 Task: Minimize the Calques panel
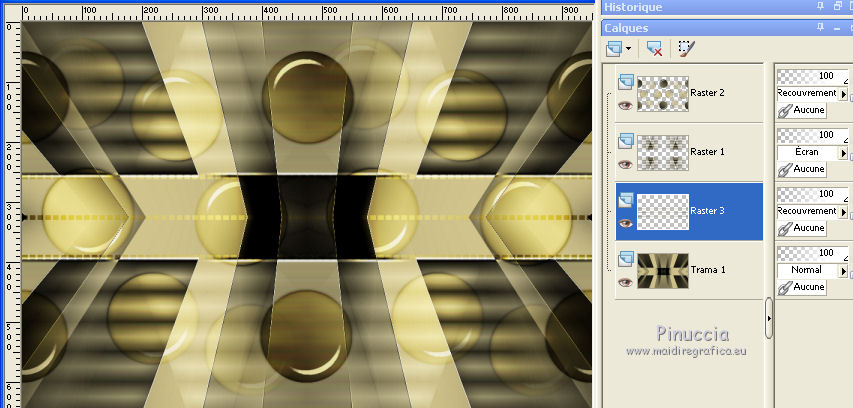click(x=838, y=28)
